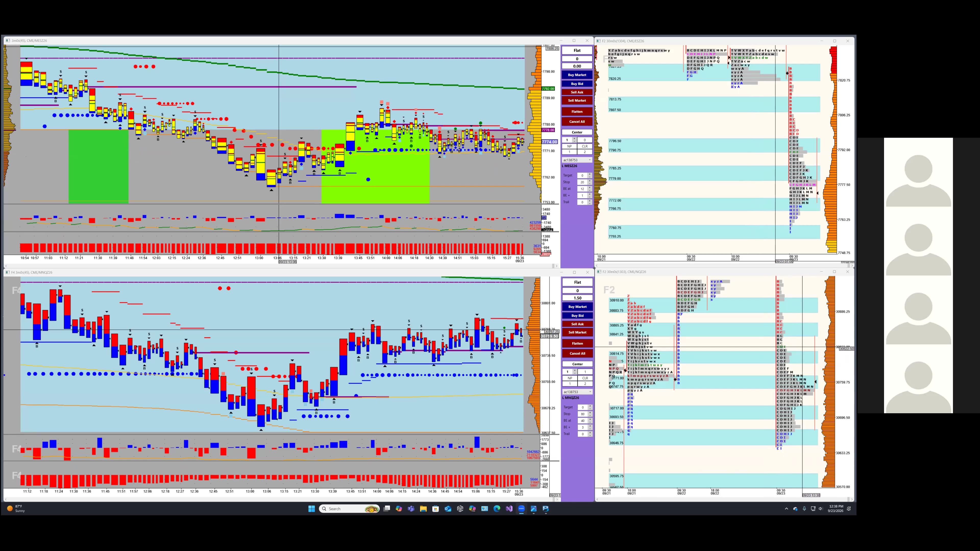This screenshot has height=551, width=980.
Task: Click the MNQZ26 F4 chart window icon
Action: point(8,273)
